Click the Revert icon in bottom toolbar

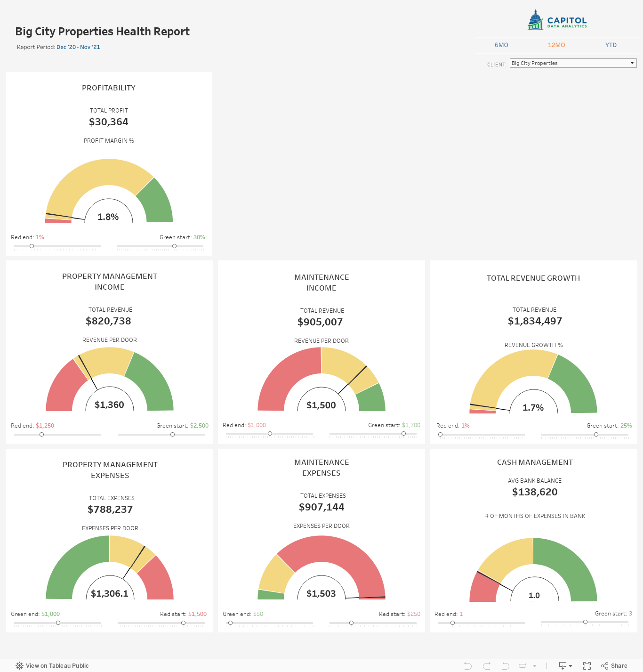505,665
